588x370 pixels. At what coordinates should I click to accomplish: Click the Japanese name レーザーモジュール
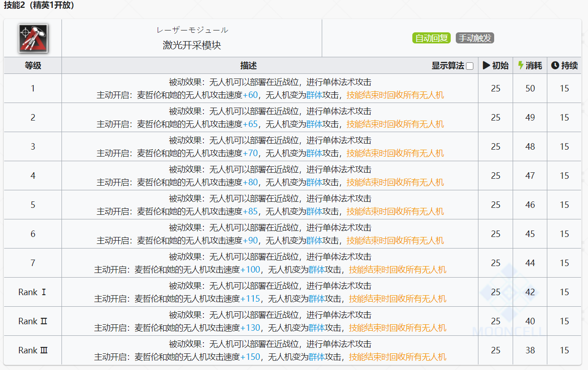pos(192,30)
